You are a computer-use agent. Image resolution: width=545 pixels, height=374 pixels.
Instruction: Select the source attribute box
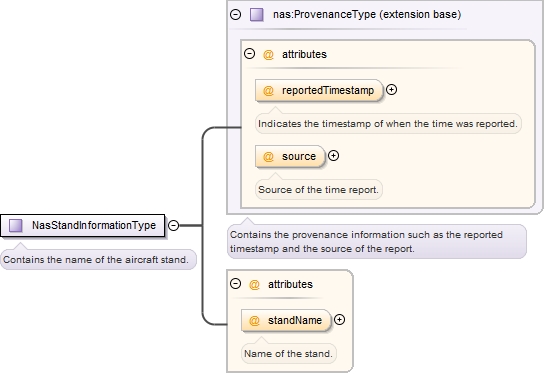point(290,156)
